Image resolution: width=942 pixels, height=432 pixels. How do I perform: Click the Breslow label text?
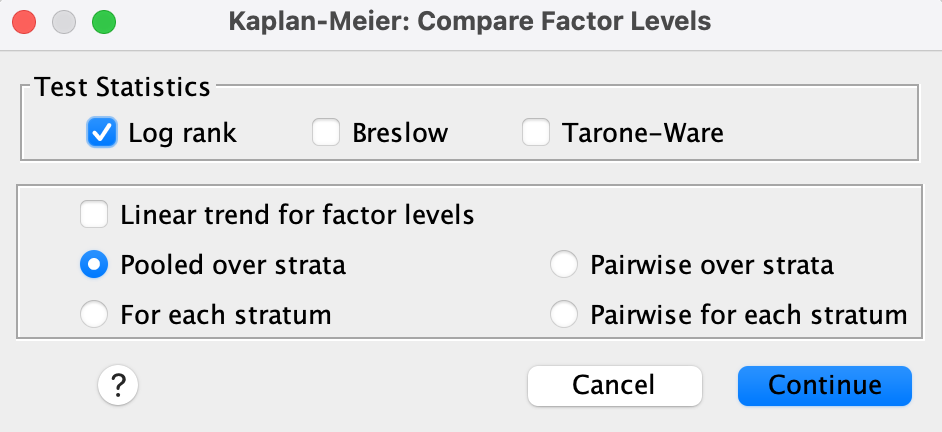pyautogui.click(x=400, y=133)
